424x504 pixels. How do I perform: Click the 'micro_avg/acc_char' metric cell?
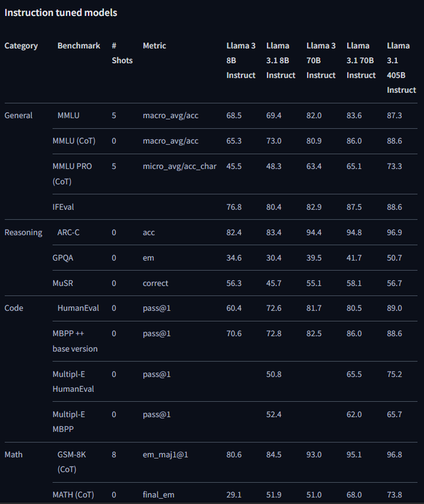pyautogui.click(x=180, y=166)
